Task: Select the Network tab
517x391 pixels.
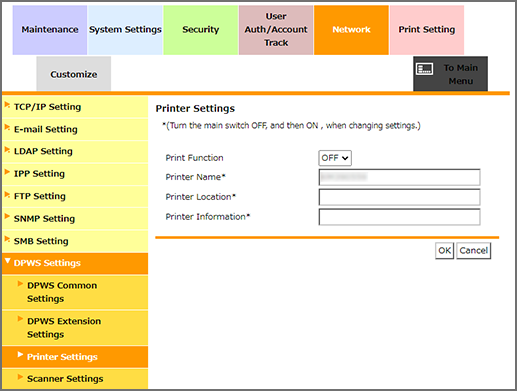Action: 351,30
